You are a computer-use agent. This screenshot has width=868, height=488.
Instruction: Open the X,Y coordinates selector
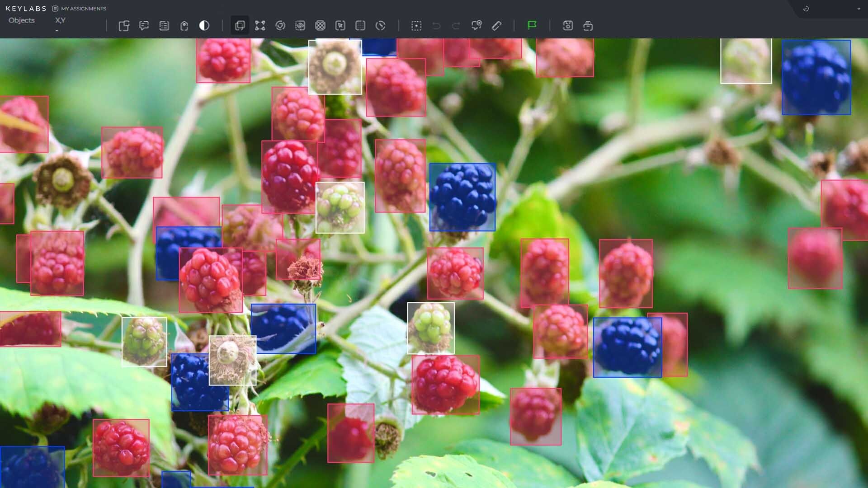click(x=60, y=20)
